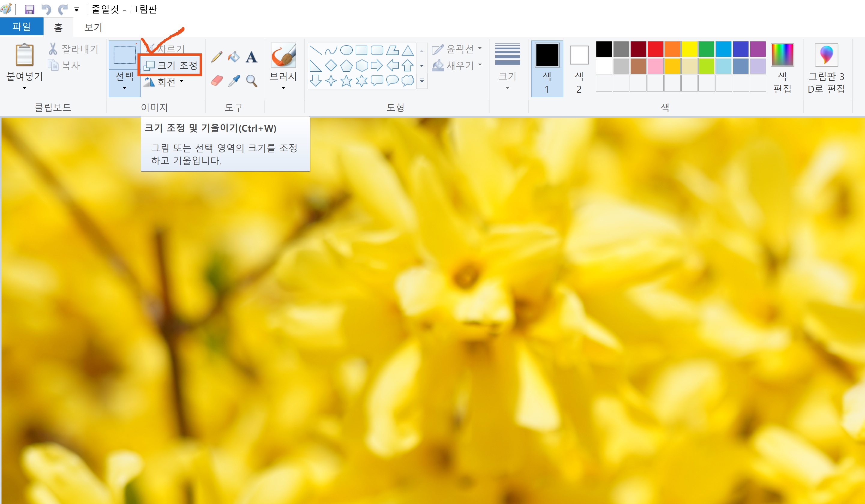Select the Pencil tool
The image size is (865, 504).
click(x=217, y=57)
